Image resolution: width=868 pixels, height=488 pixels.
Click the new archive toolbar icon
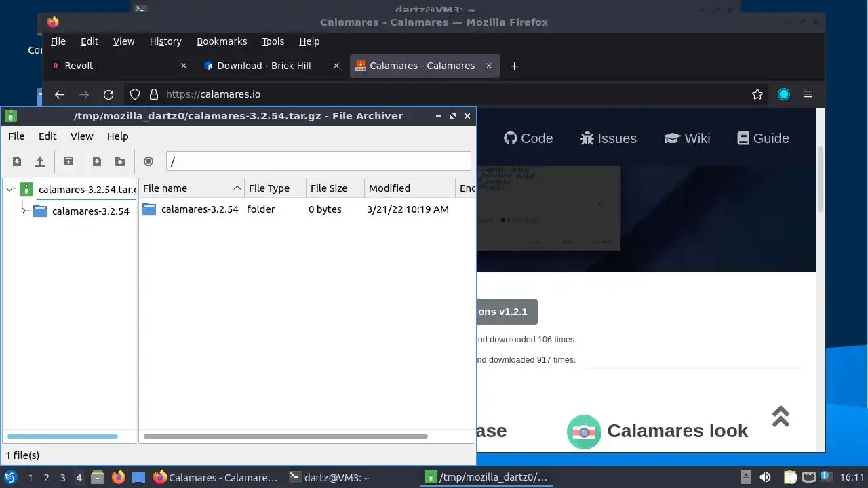point(17,161)
